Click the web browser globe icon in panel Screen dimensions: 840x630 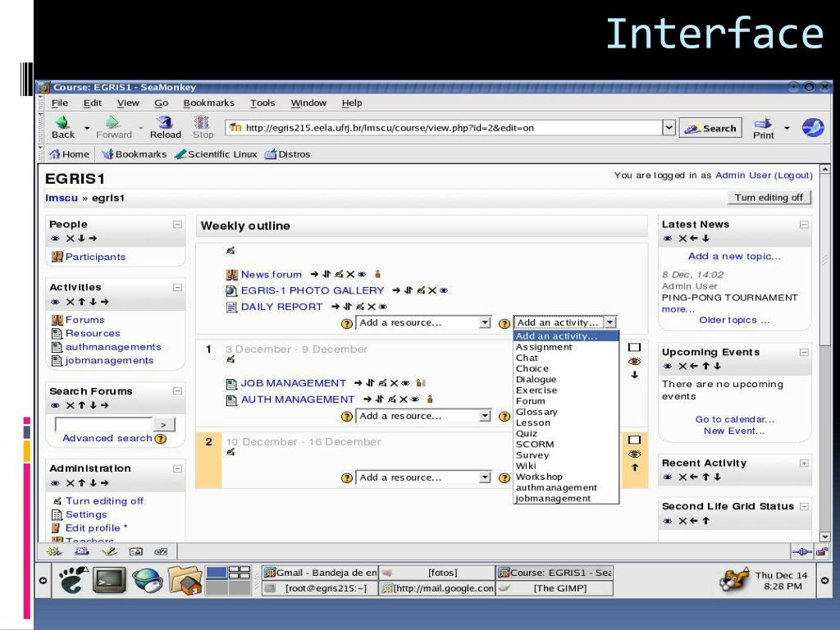pyautogui.click(x=148, y=580)
